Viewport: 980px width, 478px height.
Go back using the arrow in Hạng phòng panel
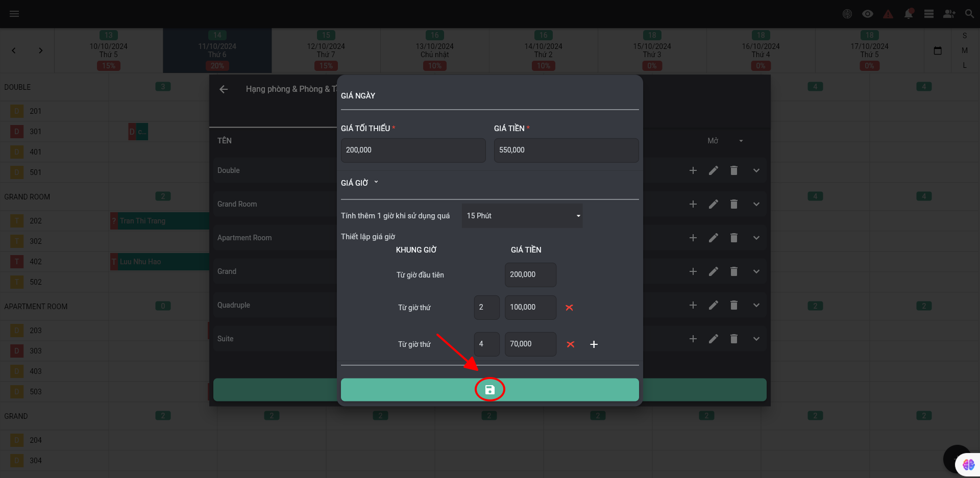click(x=224, y=89)
